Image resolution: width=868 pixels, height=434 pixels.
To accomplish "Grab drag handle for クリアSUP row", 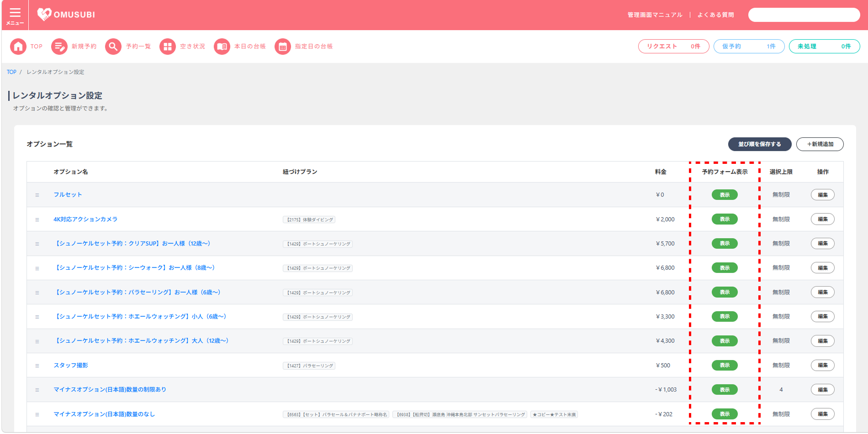I will click(x=37, y=244).
